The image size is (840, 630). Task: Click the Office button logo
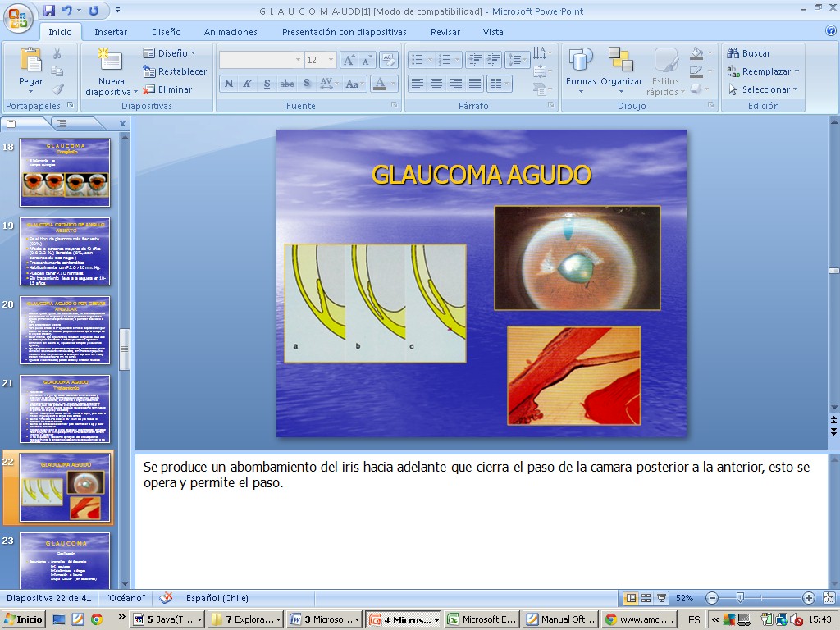click(17, 16)
